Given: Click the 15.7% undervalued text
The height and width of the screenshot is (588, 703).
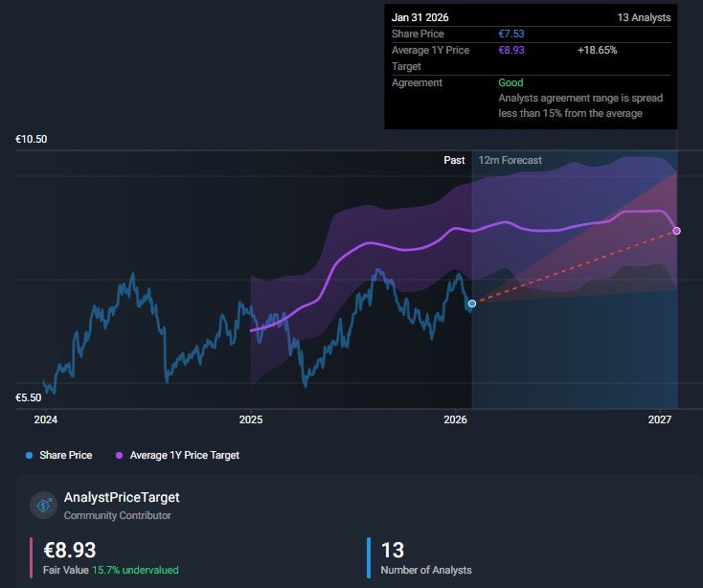Looking at the screenshot, I should tap(134, 570).
